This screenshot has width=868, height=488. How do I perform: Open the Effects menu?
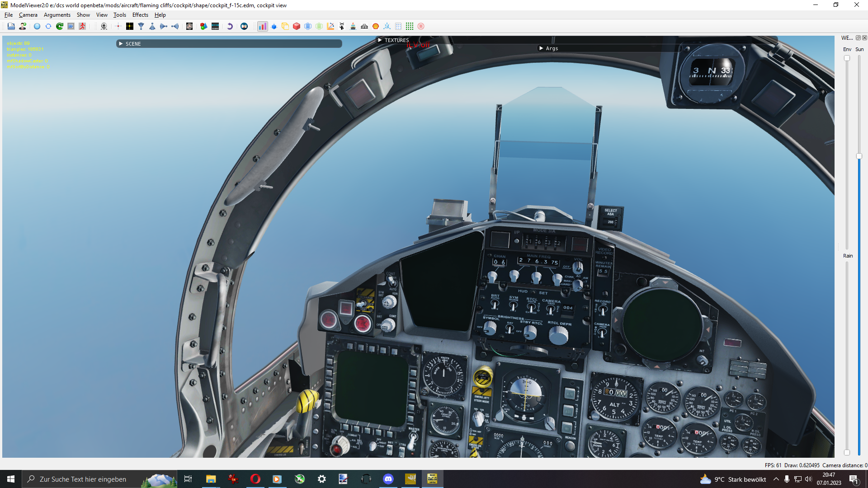140,15
